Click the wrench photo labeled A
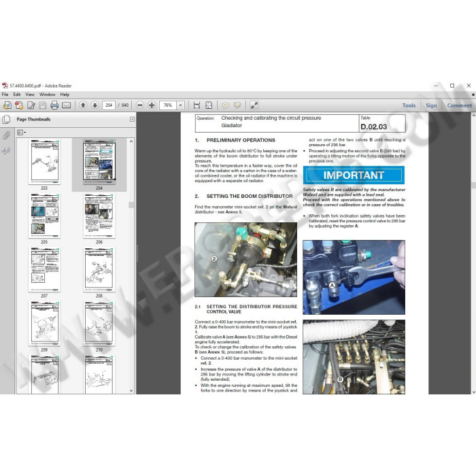476x476 pixels. 354,277
